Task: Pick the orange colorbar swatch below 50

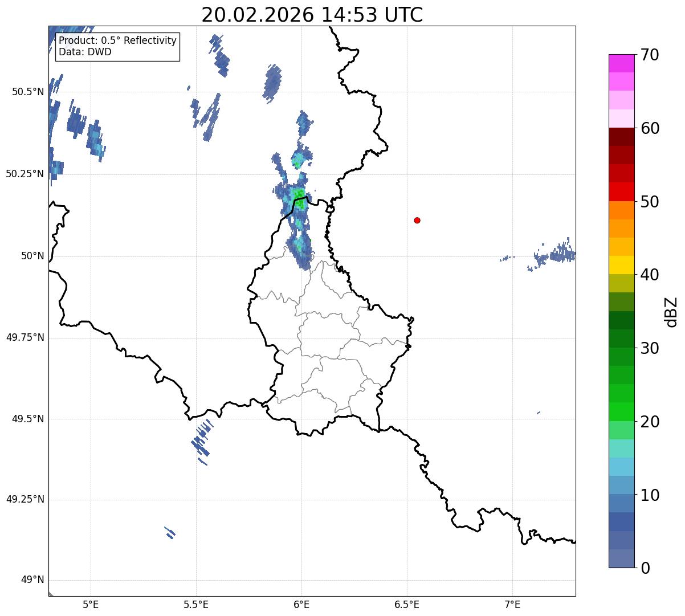Action: (622, 210)
